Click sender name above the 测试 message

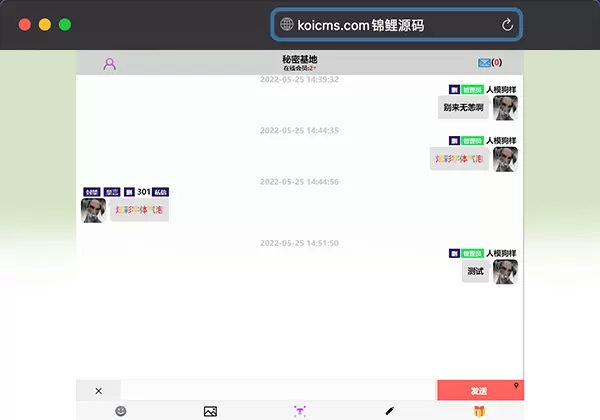(x=501, y=254)
